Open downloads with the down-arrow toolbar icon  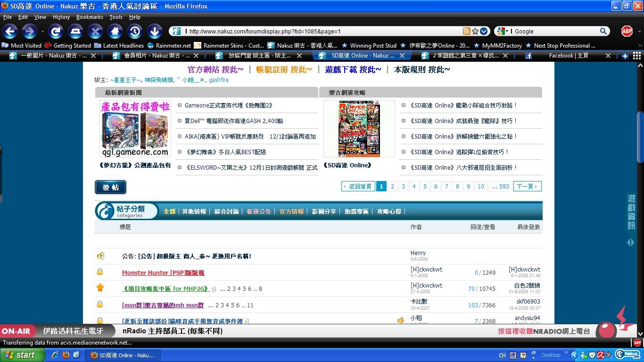tap(155, 32)
